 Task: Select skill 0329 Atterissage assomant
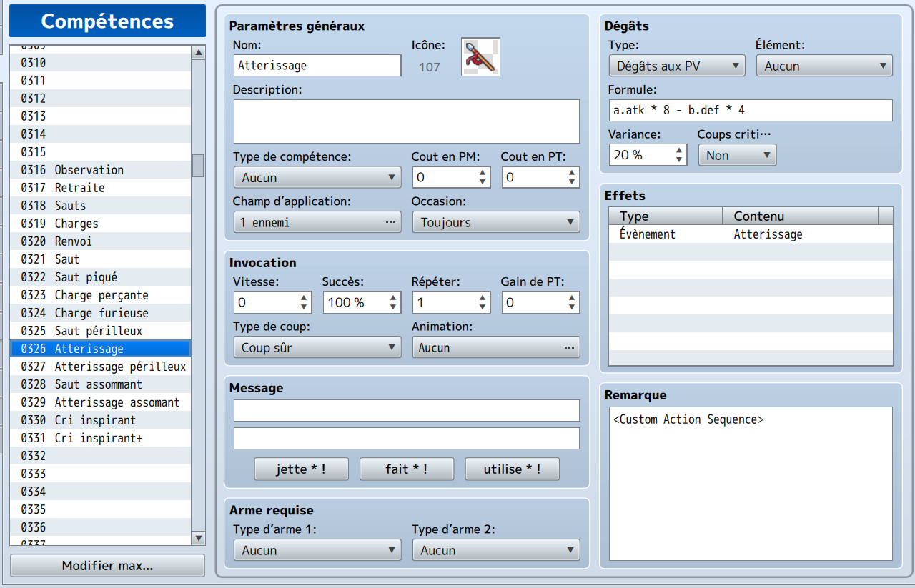[x=101, y=402]
